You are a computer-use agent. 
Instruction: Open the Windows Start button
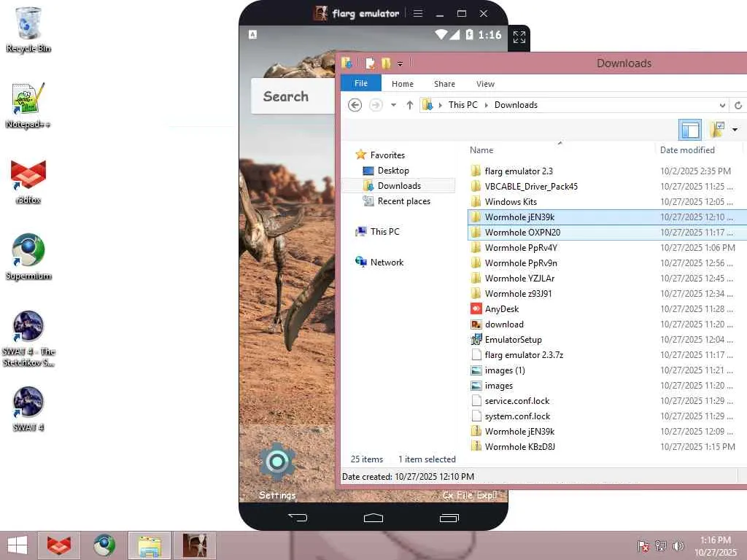tap(18, 545)
